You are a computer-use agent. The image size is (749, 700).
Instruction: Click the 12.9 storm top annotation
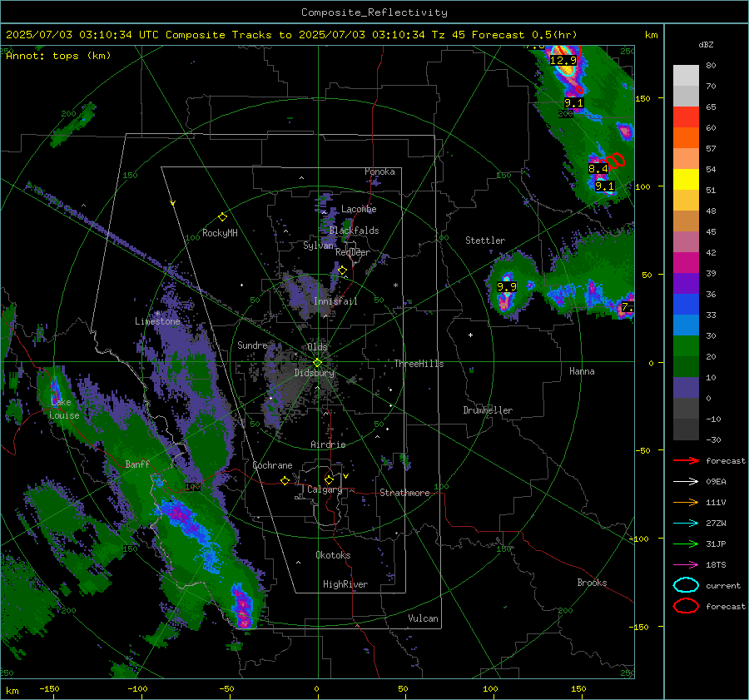point(563,60)
